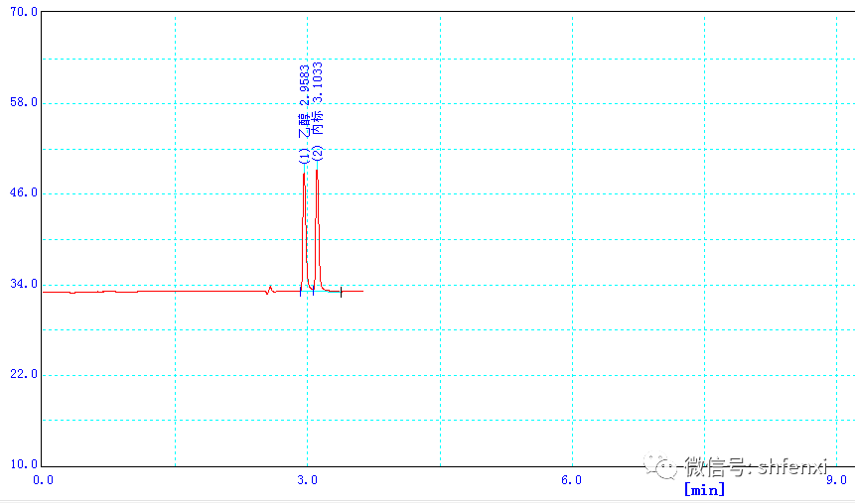Click the 58.0 y-axis label
855x504 pixels.
21,102
